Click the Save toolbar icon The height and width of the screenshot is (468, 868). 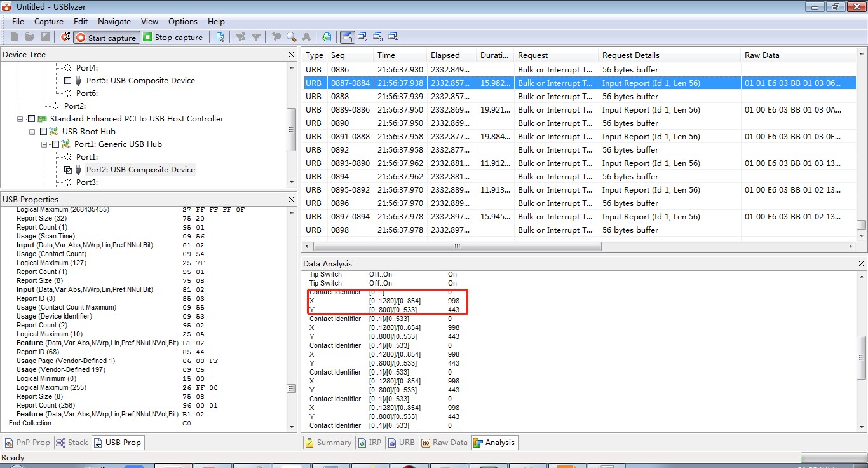point(45,37)
